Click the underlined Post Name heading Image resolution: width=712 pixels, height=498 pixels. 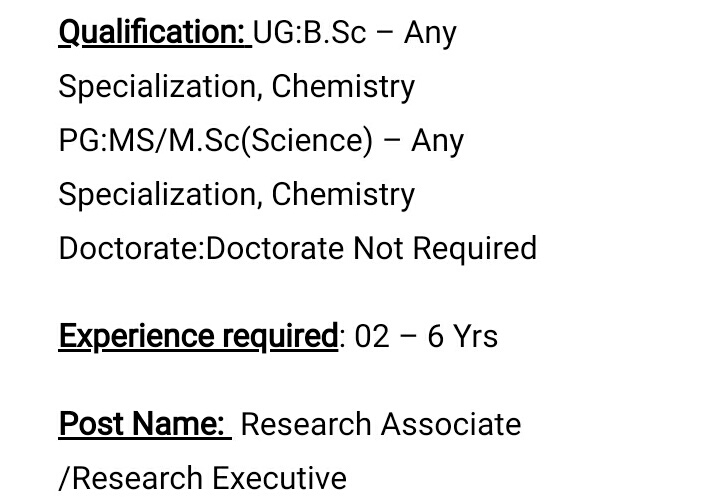145,424
